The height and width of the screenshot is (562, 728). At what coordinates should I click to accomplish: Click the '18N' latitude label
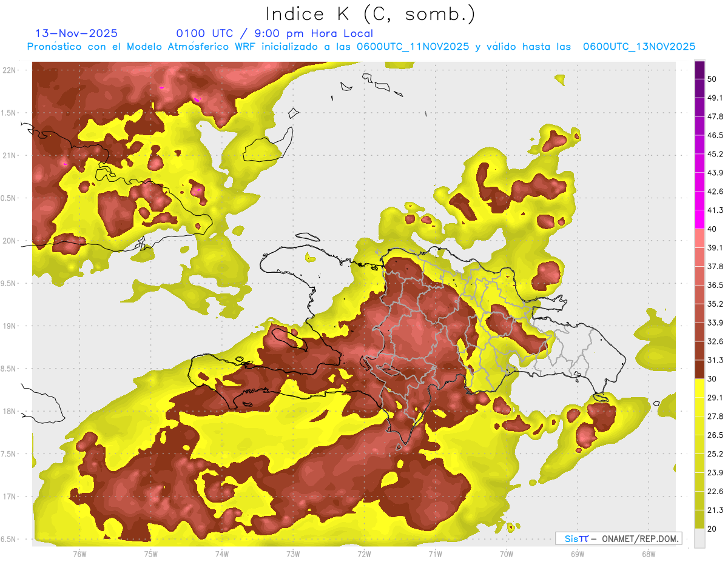[9, 411]
